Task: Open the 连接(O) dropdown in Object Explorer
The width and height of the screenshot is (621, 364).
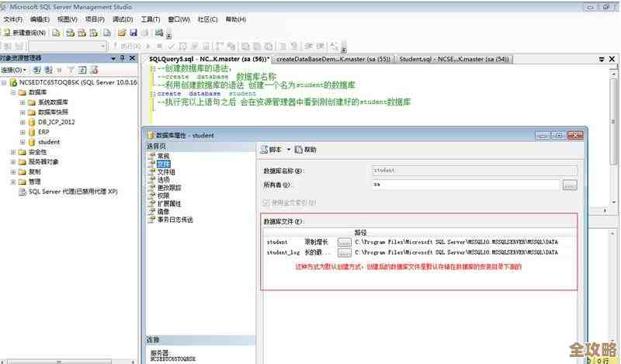Action: [x=13, y=70]
